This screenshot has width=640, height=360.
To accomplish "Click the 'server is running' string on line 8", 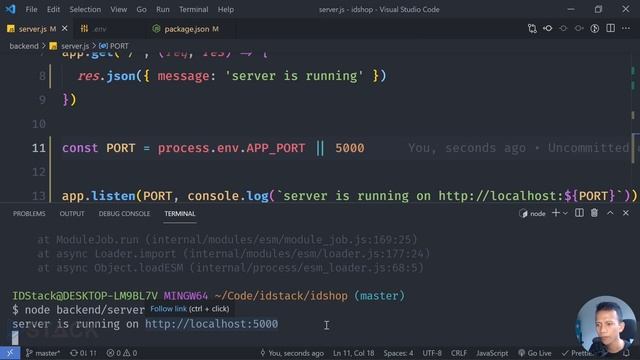I will 294,76.
